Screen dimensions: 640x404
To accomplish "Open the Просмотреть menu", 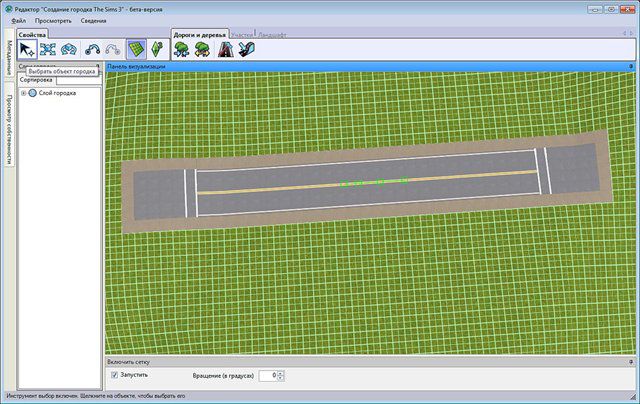I will pos(53,20).
